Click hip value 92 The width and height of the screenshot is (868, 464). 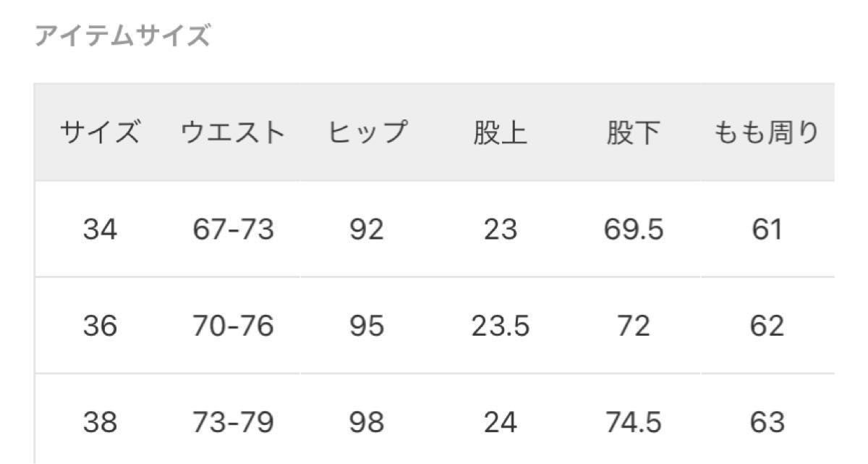coord(366,230)
